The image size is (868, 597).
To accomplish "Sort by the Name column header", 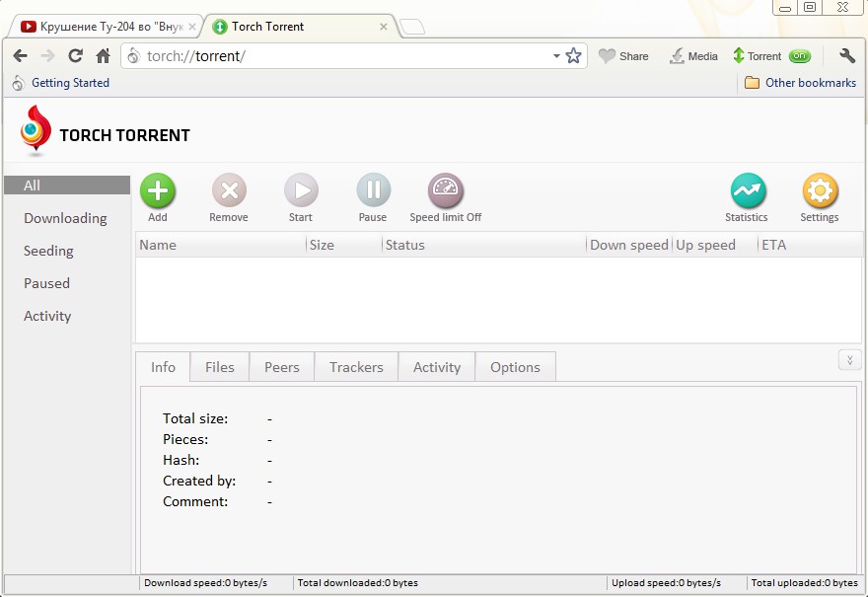I will (x=221, y=245).
